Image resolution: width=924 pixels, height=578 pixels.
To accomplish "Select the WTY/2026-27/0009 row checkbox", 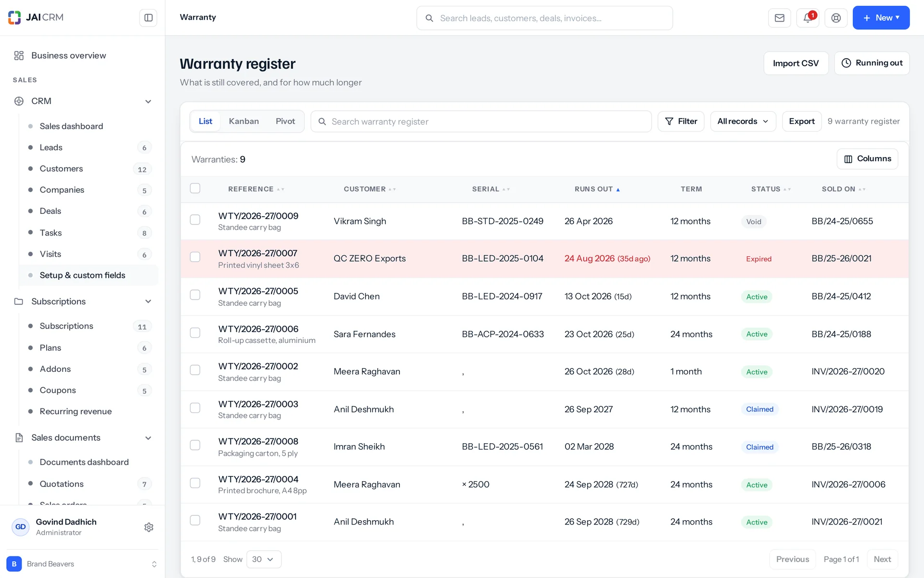I will coord(195,220).
